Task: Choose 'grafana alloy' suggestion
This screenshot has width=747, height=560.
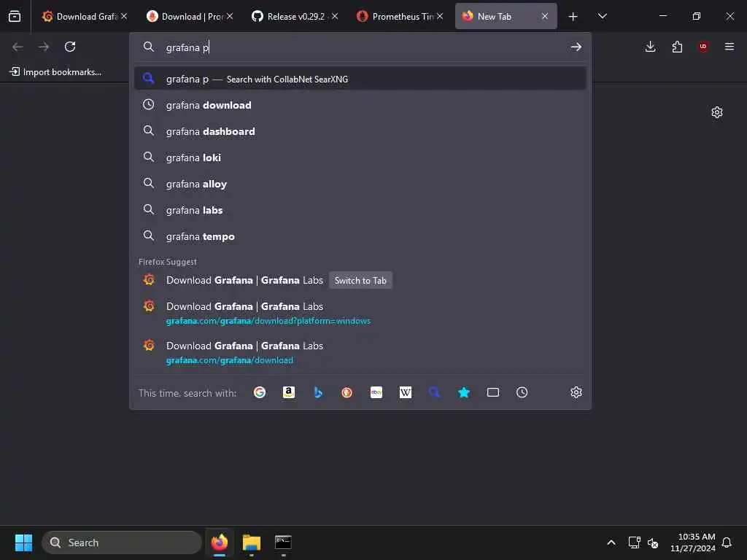Action: (x=360, y=184)
